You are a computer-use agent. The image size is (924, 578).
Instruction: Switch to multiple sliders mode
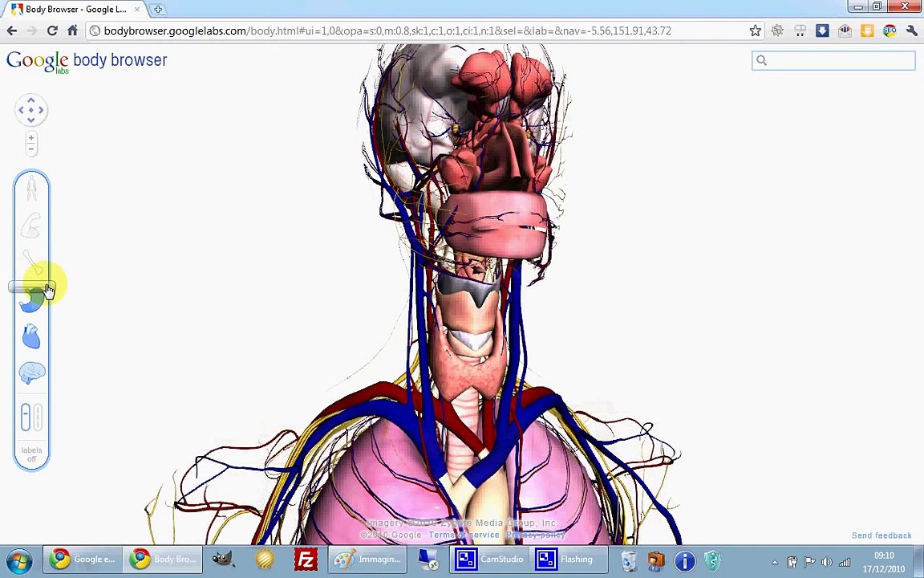click(x=38, y=417)
